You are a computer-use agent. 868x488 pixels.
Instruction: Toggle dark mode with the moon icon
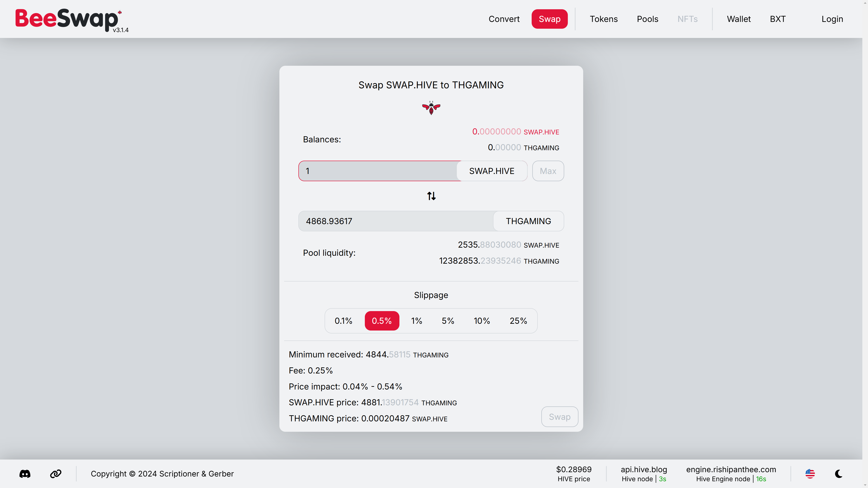click(x=839, y=474)
